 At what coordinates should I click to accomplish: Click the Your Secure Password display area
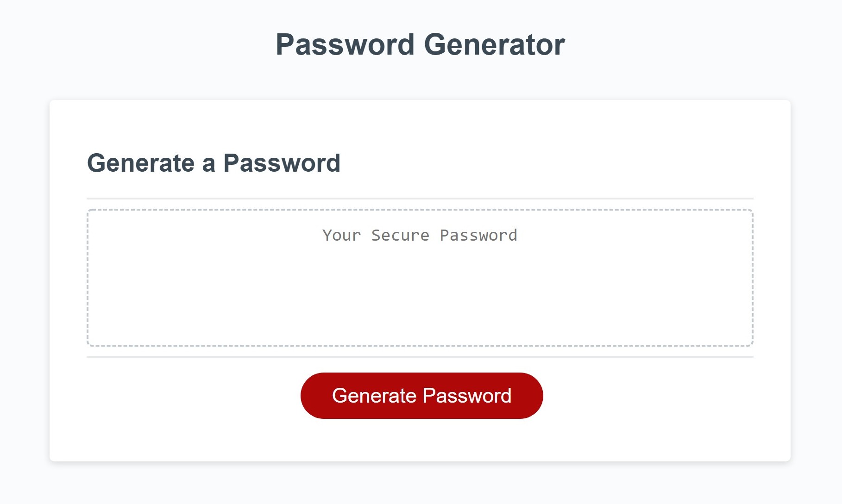point(421,277)
